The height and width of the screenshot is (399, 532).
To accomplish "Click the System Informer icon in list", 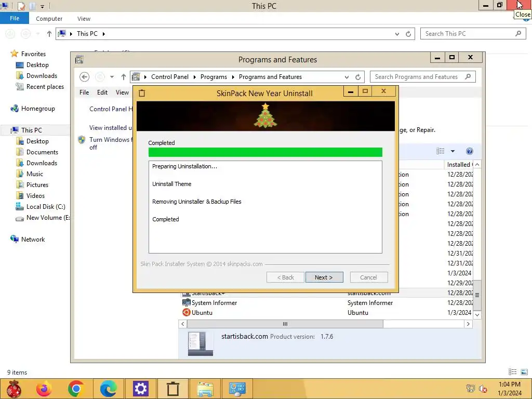I will pos(187,303).
